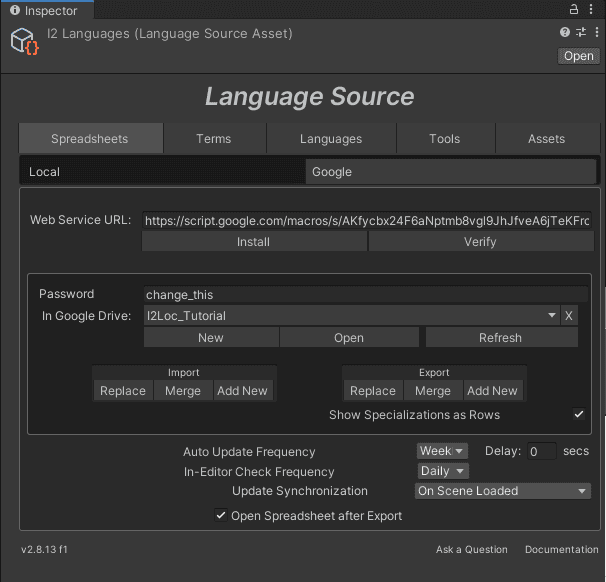Click the Password field showing change_this
This screenshot has height=582, width=606.
[366, 294]
